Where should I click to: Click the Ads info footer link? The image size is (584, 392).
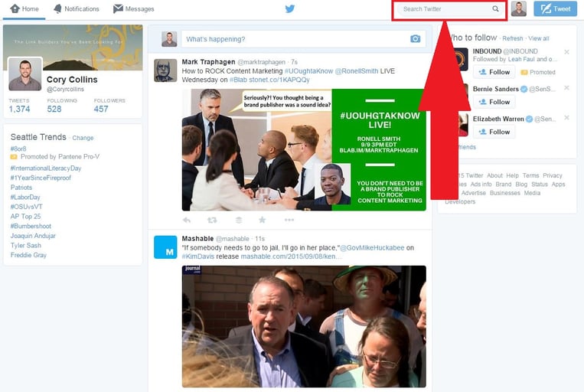coord(481,185)
